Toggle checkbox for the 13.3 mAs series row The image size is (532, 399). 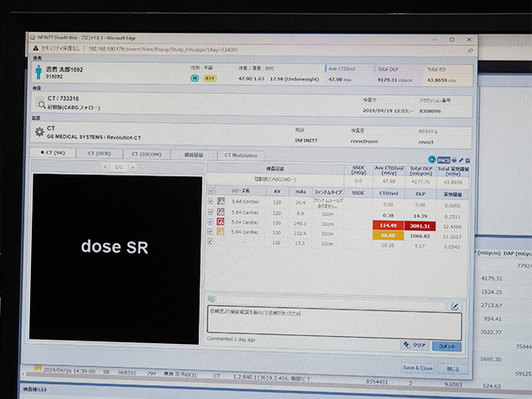(210, 241)
